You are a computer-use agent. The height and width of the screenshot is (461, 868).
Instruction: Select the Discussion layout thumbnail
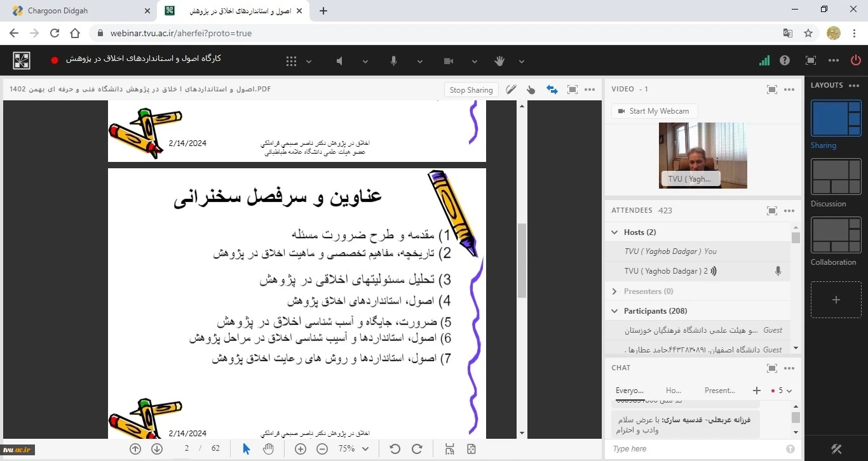click(x=836, y=177)
